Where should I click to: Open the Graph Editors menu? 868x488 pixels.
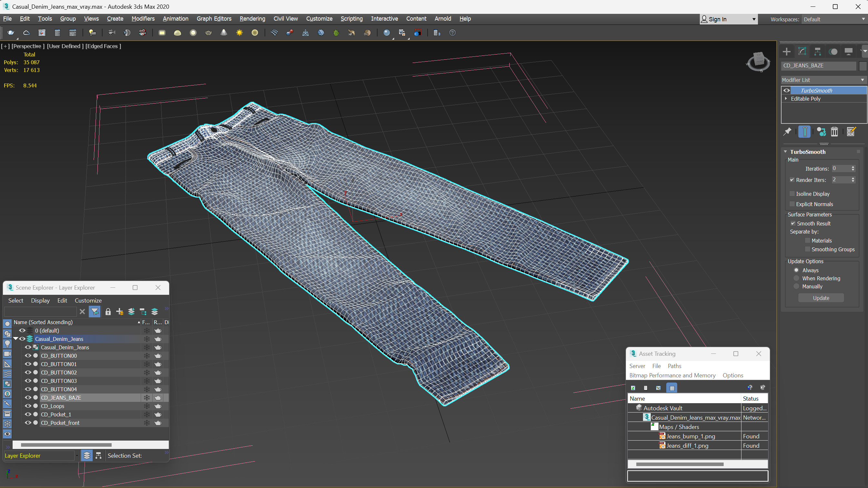pos(214,19)
